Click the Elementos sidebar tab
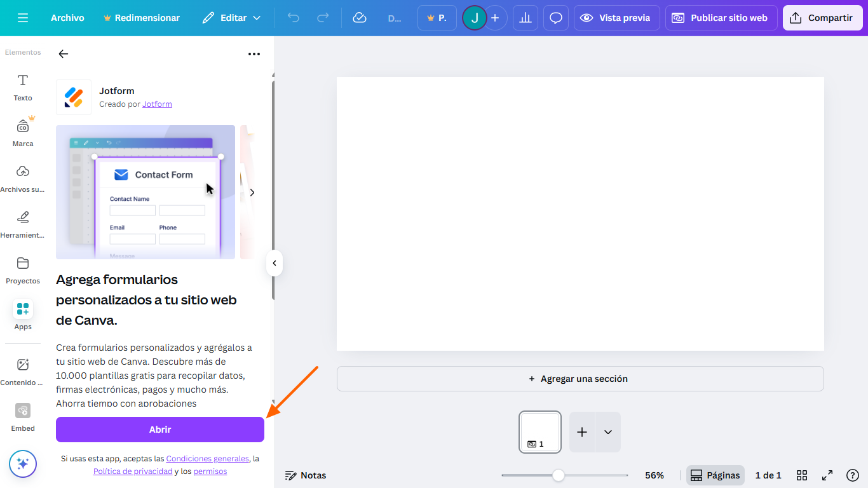Viewport: 868px width, 488px height. 23,52
